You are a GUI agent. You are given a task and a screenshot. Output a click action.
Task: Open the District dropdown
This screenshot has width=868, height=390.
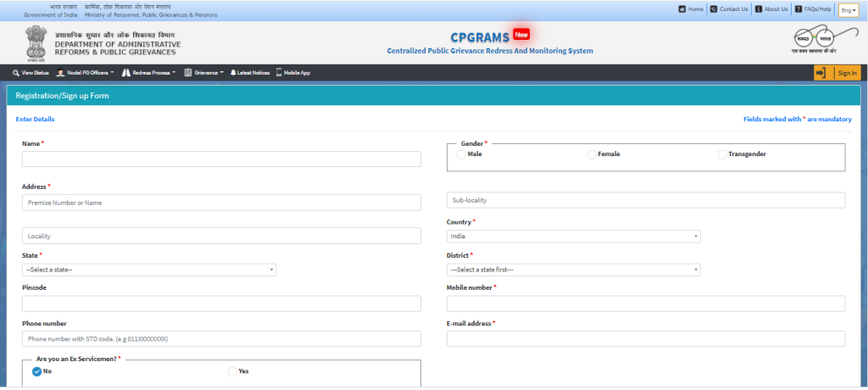coord(574,270)
